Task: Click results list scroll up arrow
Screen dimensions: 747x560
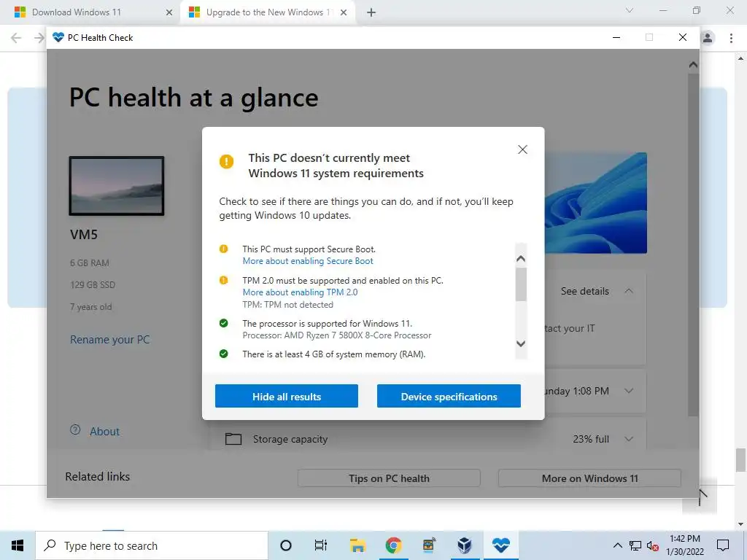Action: coord(521,259)
